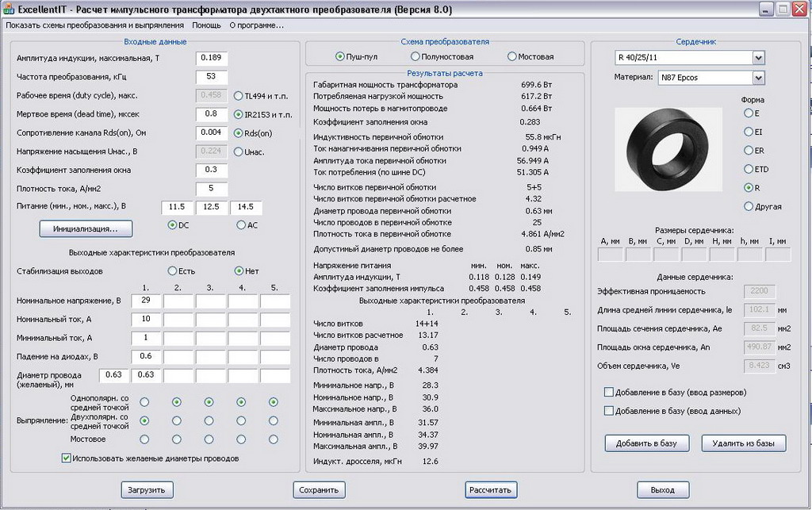Check 'Добавление в базу (ввод размеров)'

[x=609, y=392]
